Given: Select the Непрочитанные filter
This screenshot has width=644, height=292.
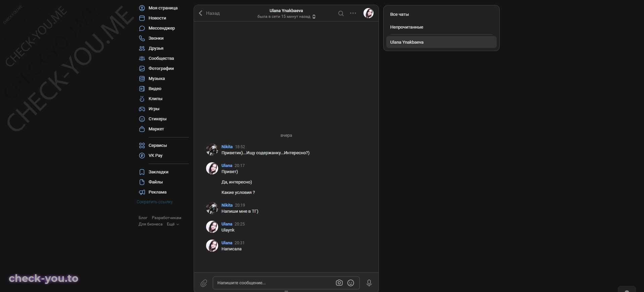Looking at the screenshot, I should click(x=441, y=27).
